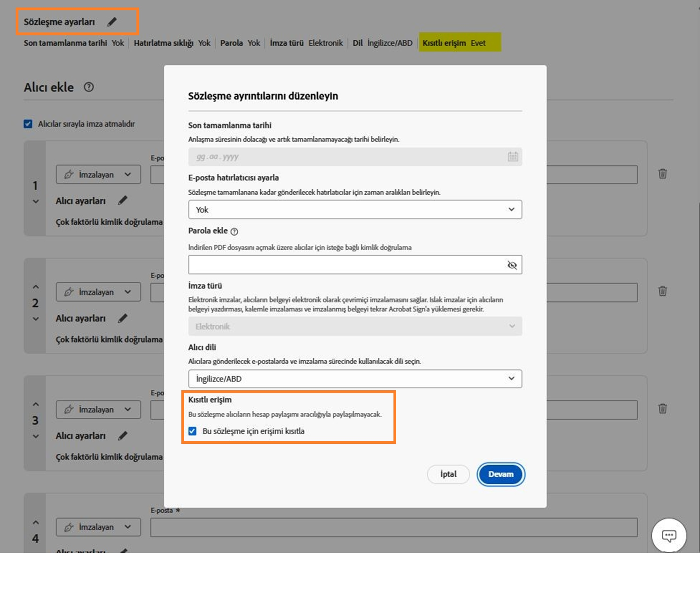Open the chat support bubble icon
This screenshot has width=700, height=589.
click(669, 535)
